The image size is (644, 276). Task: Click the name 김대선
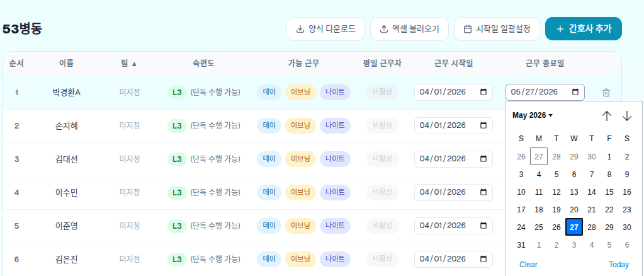pos(66,159)
